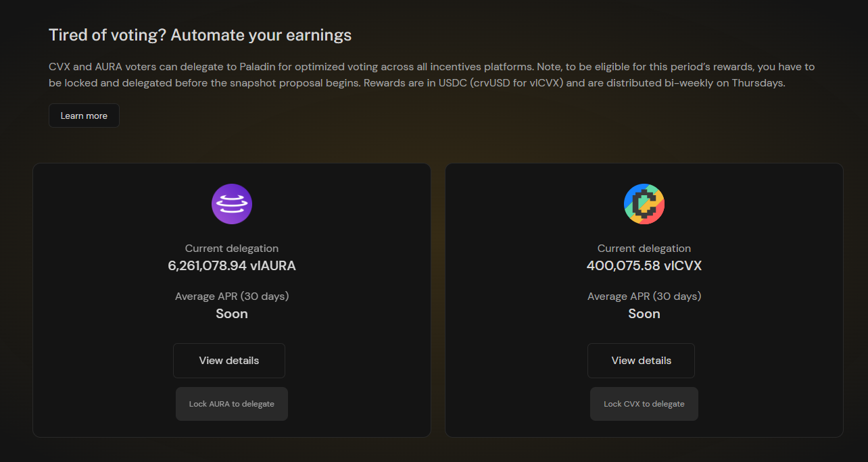Select the 6,261,078.94 vlAURA delegation amount
The width and height of the screenshot is (868, 462).
pos(232,266)
